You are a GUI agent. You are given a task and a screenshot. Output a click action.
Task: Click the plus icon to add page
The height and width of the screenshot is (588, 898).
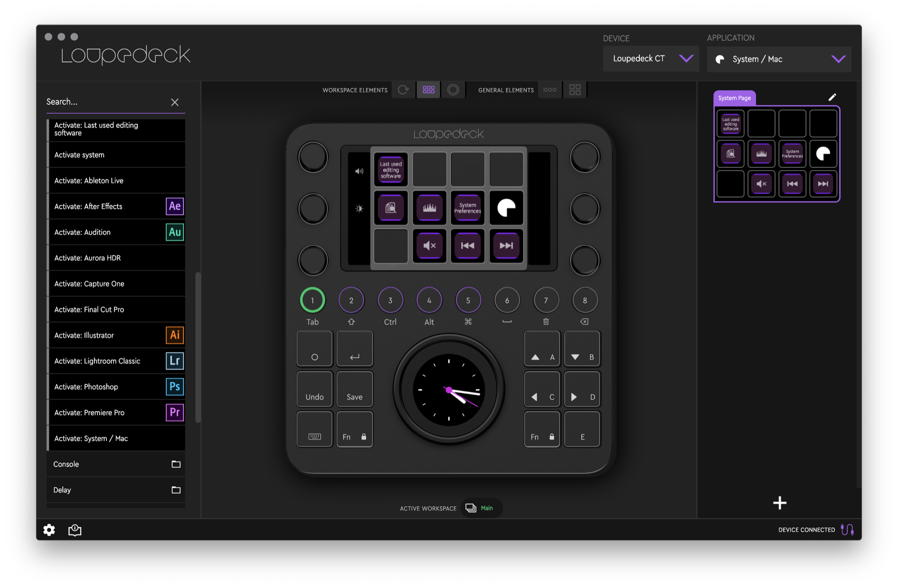pos(779,503)
